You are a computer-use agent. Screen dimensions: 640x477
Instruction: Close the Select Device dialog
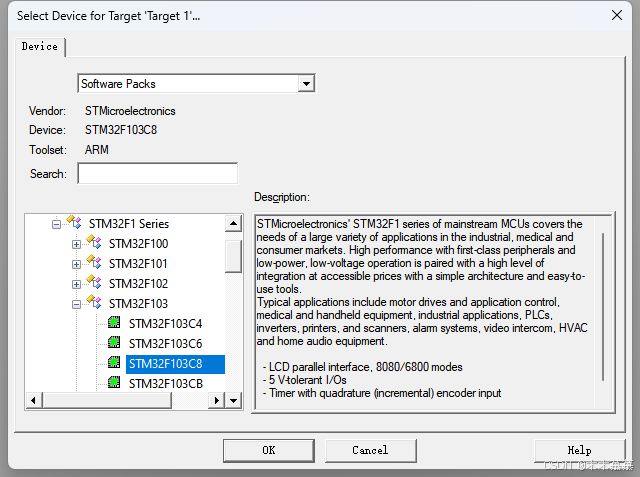coord(617,16)
